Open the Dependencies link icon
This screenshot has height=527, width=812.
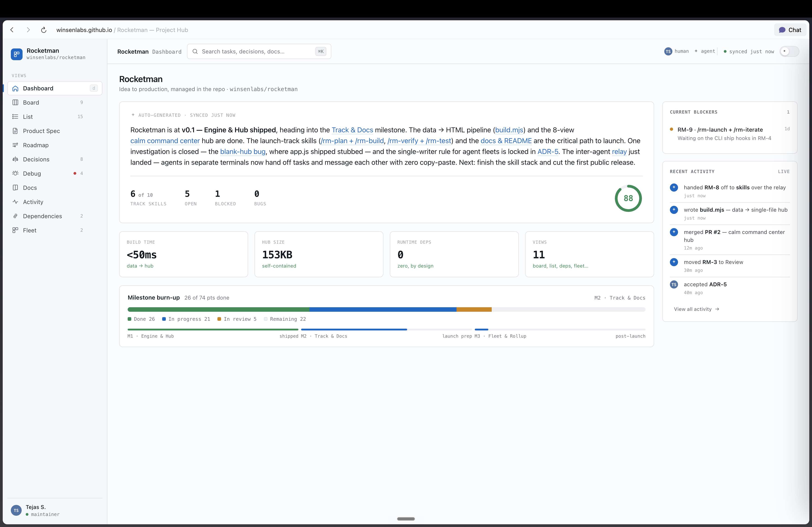15,216
